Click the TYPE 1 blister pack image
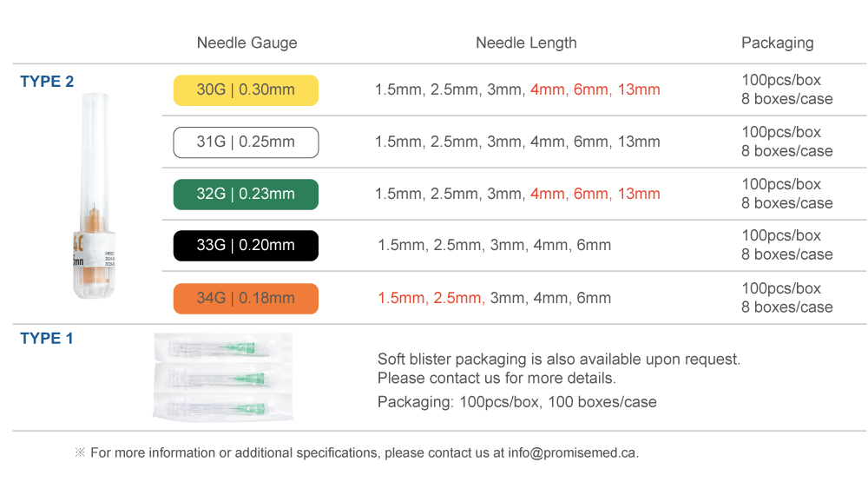This screenshot has height=482, width=868. click(x=224, y=377)
